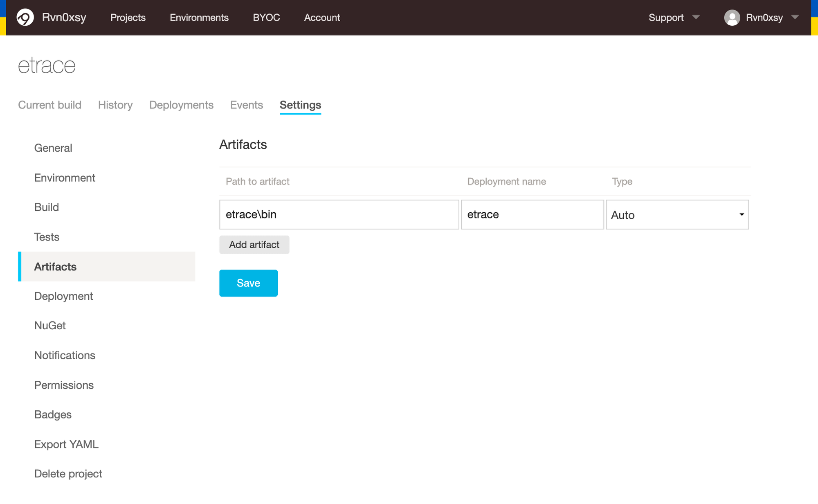Screen dimensions: 818x504
Task: Open the Rvn0xsy account dropdown arrow
Action: [795, 18]
